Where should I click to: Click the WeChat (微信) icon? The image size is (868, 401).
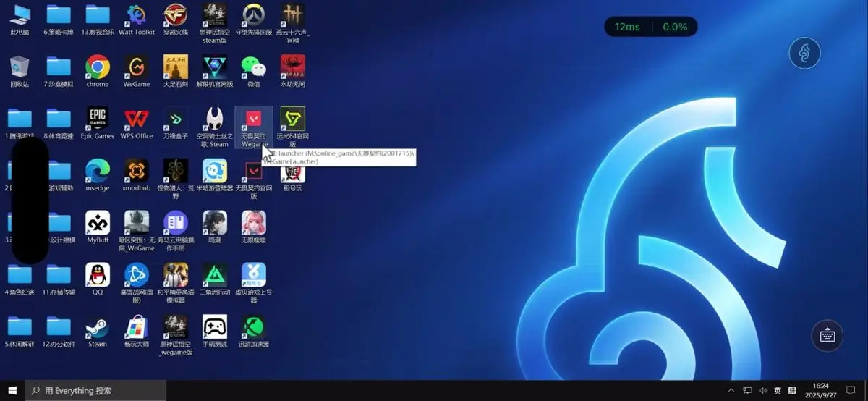pyautogui.click(x=253, y=67)
